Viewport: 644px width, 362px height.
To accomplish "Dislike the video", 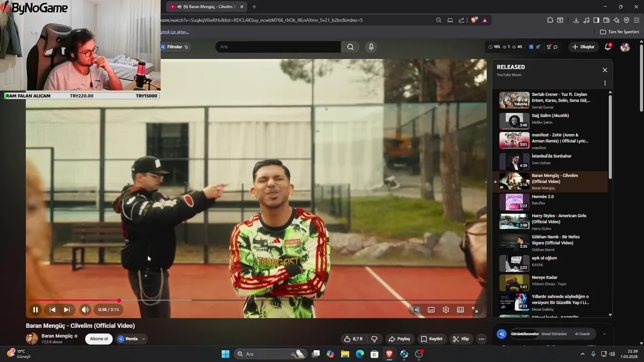I will (374, 339).
